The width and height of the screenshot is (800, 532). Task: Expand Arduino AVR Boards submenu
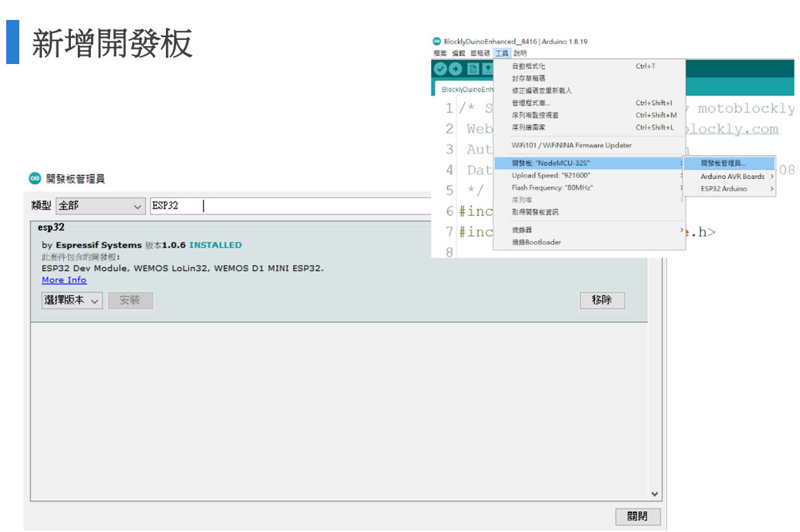[729, 176]
